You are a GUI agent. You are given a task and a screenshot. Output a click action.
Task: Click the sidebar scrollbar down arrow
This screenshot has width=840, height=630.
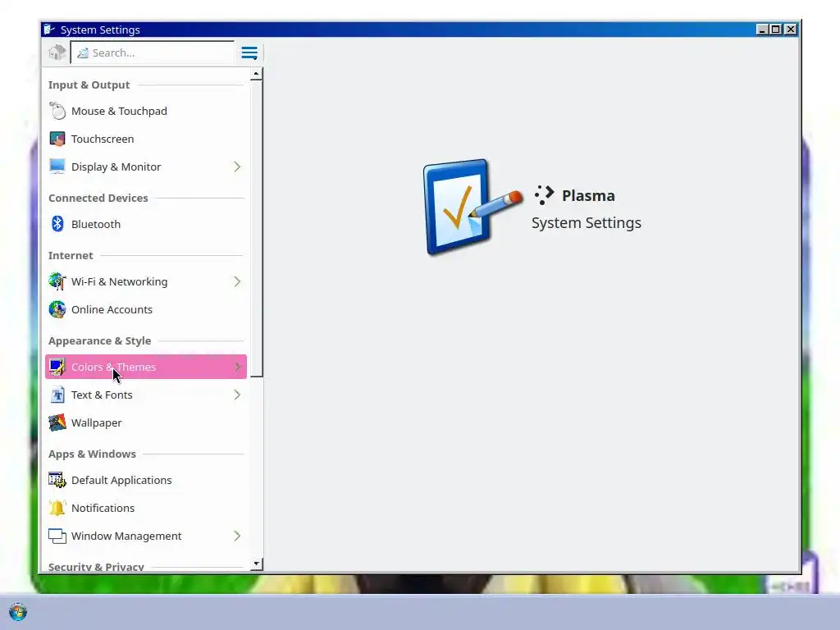pos(256,564)
